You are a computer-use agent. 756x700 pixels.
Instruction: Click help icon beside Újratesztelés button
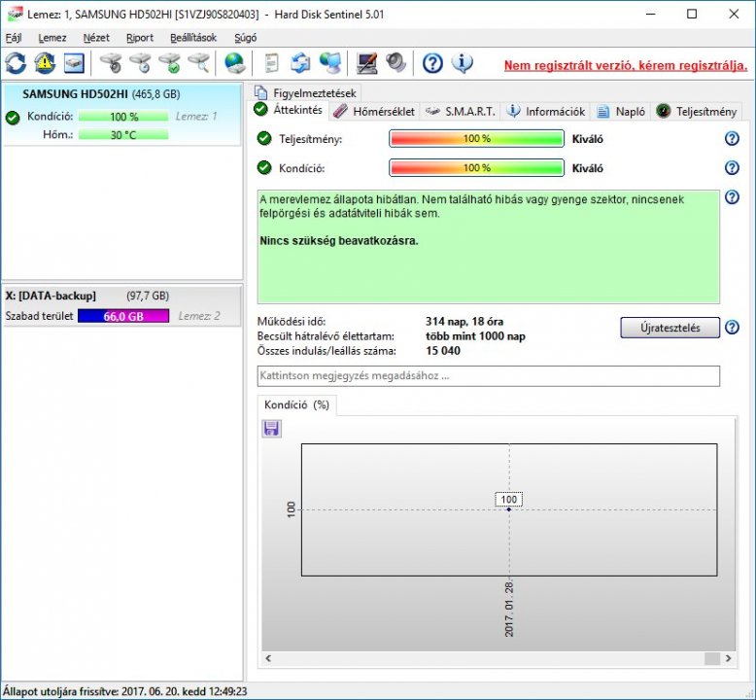pos(732,327)
